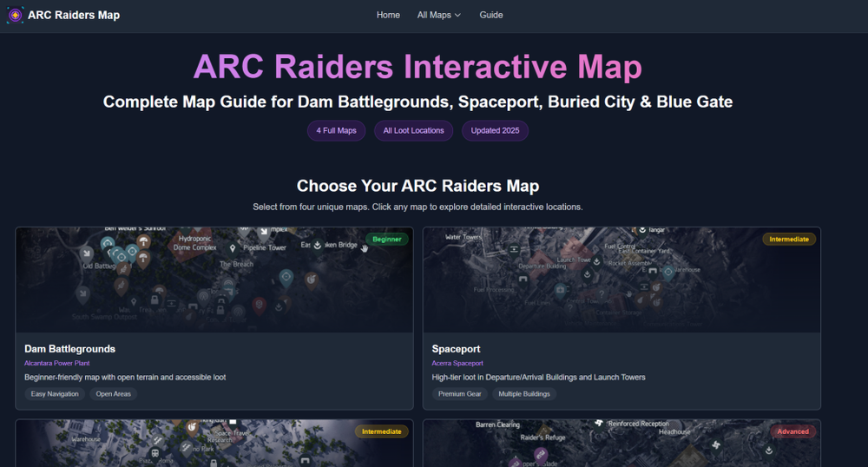Click the Hydroponic Dome Complex label

pos(194,243)
